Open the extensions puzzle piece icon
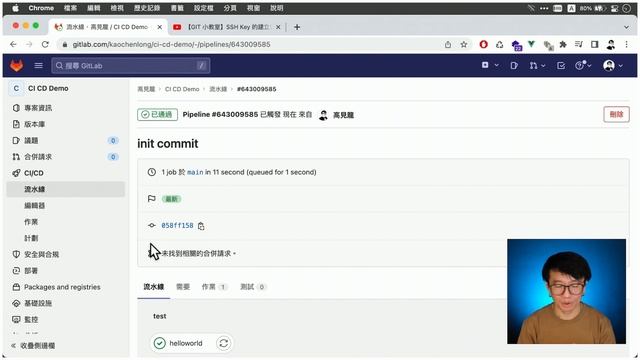 563,44
